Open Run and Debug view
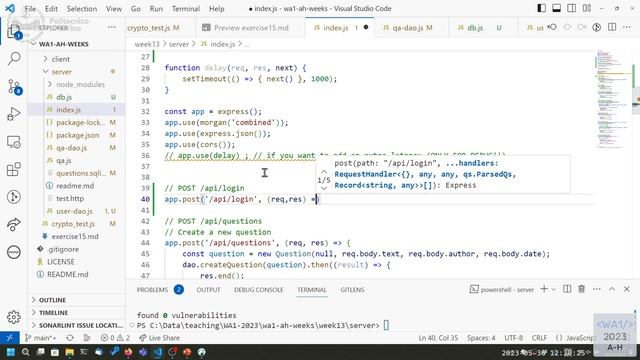The height and width of the screenshot is (360, 640). (x=14, y=114)
